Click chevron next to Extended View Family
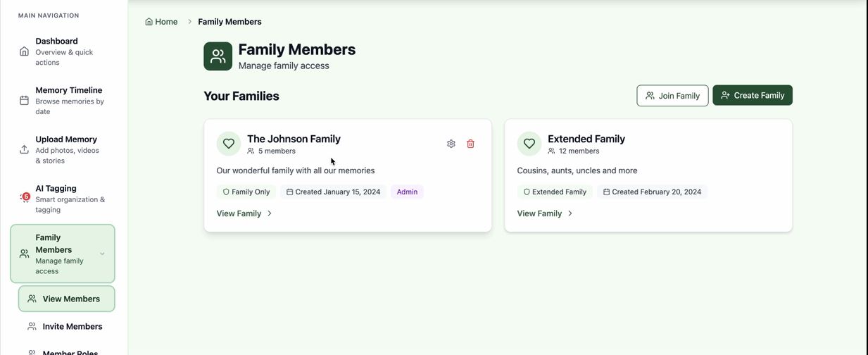Viewport: 868px width, 355px height. point(570,213)
